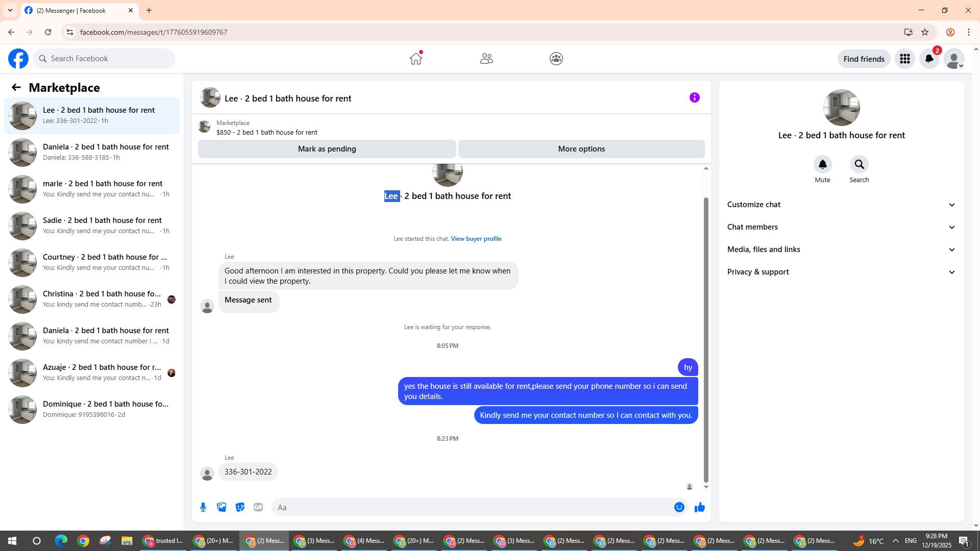
Task: Expand Media, files and links section
Action: tap(841, 249)
